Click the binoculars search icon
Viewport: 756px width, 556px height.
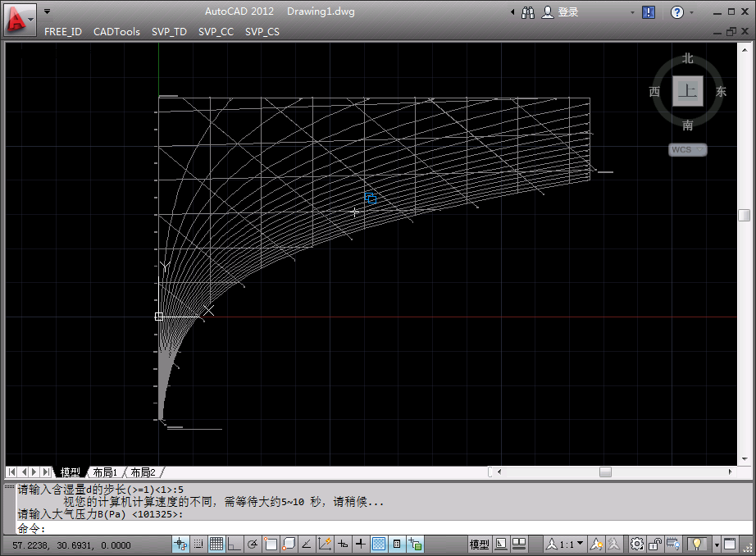point(528,12)
